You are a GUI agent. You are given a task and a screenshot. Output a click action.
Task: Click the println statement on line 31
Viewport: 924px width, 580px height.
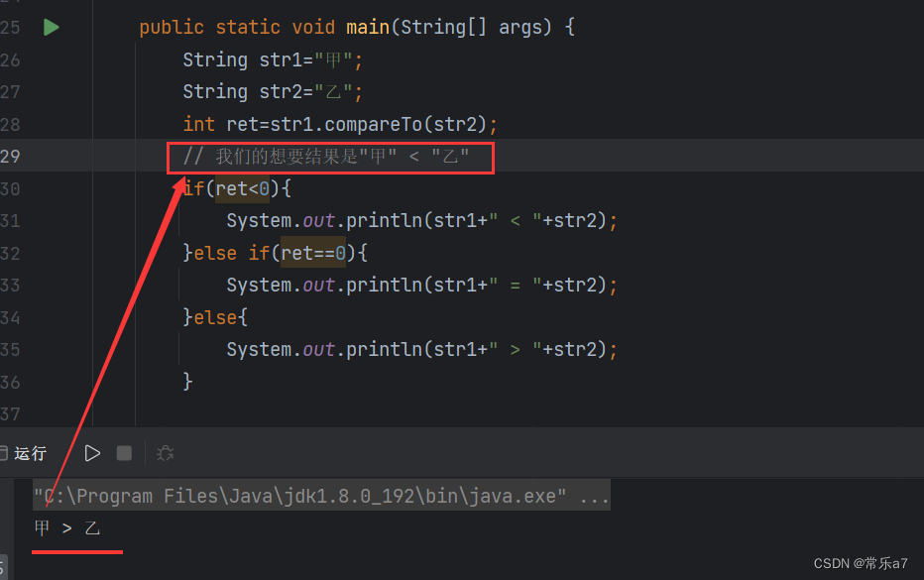(x=421, y=221)
